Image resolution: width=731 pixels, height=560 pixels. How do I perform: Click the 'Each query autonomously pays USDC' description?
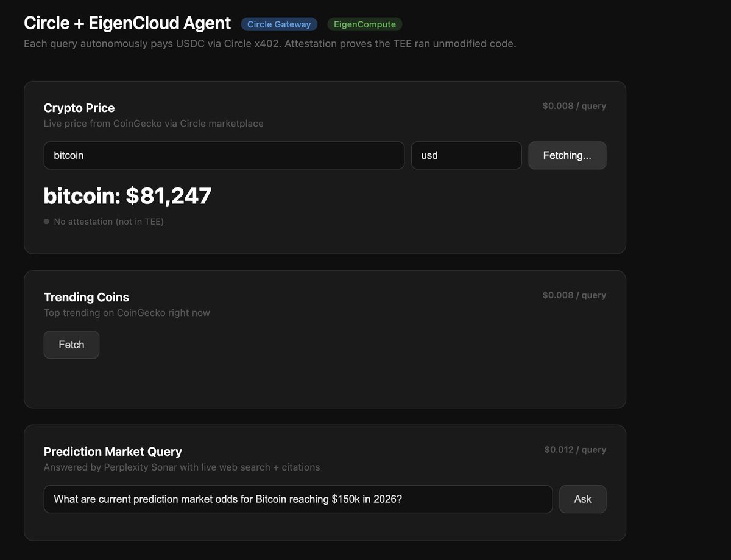click(270, 44)
